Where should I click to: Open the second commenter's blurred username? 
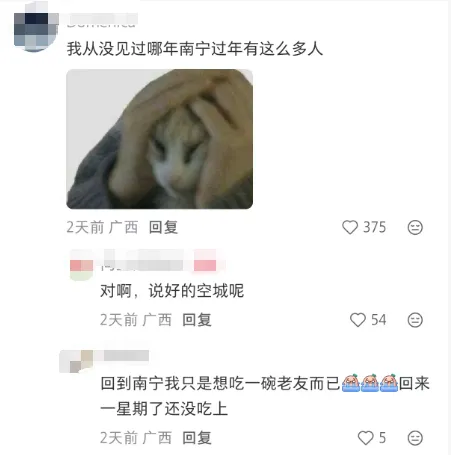pos(143,262)
